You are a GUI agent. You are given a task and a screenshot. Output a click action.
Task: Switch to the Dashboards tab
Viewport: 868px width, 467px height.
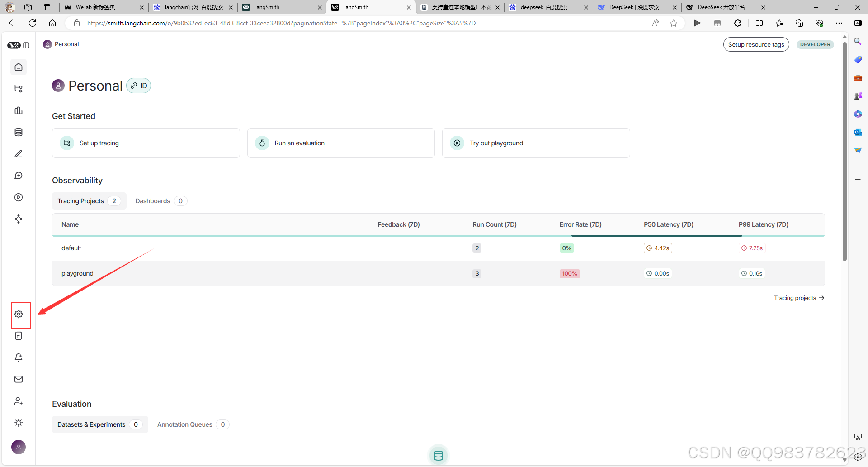point(161,201)
